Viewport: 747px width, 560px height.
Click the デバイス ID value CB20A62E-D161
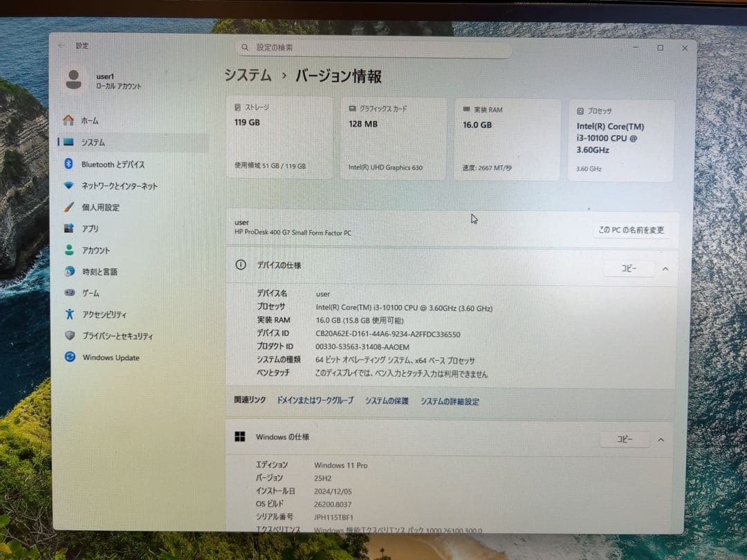[388, 335]
